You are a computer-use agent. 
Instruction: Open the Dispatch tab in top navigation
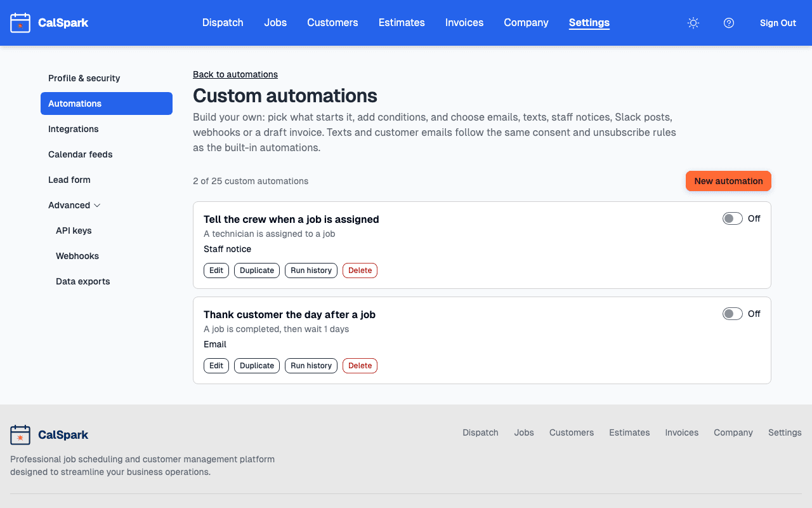coord(223,23)
